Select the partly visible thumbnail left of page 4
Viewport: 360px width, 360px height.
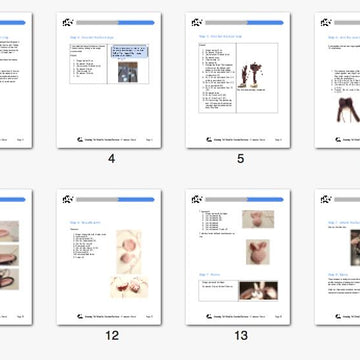tap(16, 80)
